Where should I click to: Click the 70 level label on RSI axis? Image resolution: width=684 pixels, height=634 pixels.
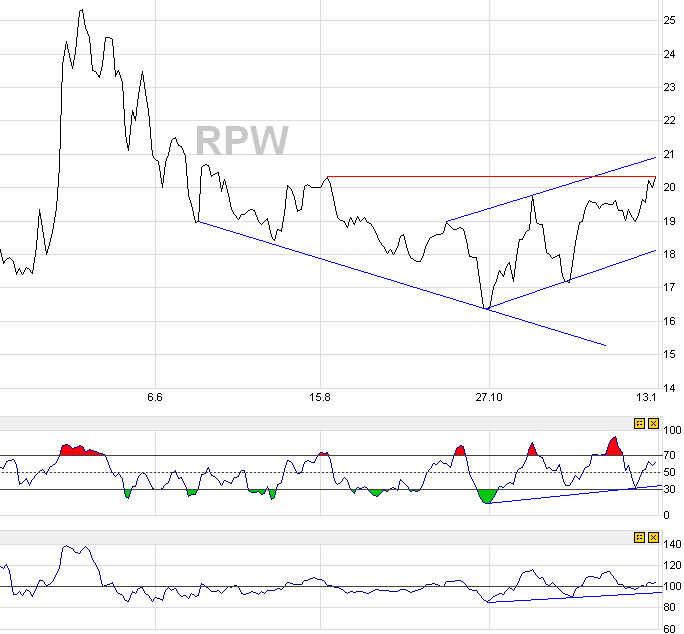point(670,455)
